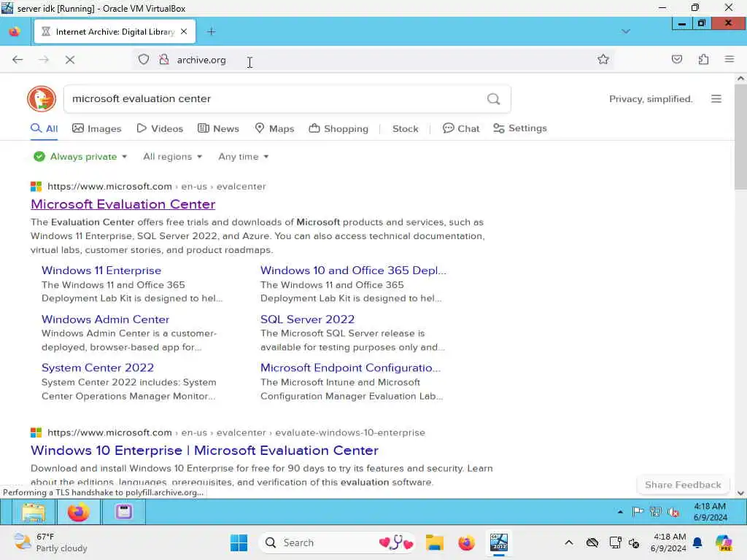Image resolution: width=747 pixels, height=560 pixels.
Task: Click the page vertical scrollbar thumb
Action: click(740, 137)
